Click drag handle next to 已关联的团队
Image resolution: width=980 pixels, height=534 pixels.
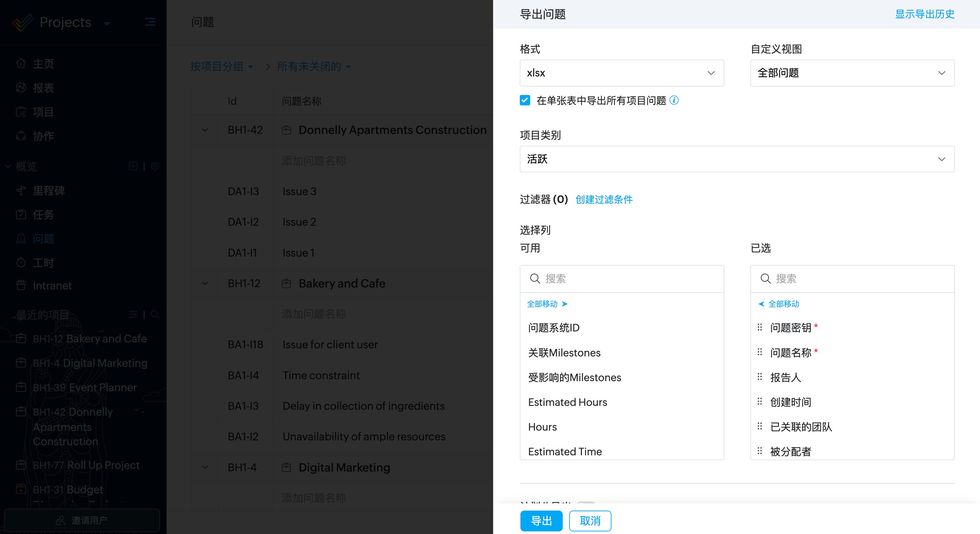tap(759, 426)
